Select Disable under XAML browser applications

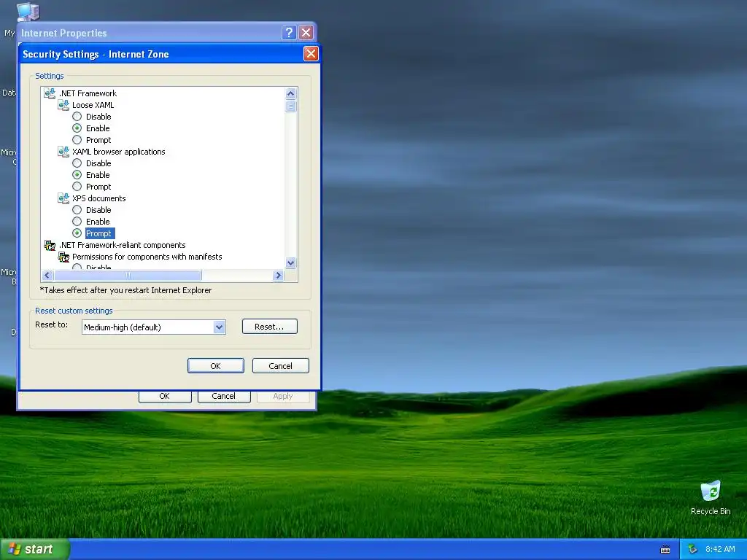77,163
